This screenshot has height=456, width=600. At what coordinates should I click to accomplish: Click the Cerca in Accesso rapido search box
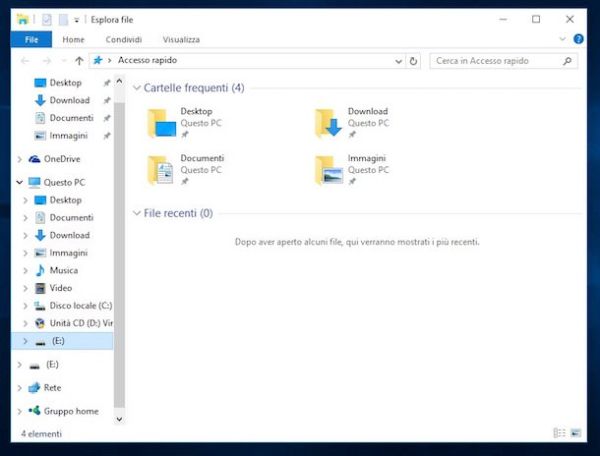coord(496,61)
